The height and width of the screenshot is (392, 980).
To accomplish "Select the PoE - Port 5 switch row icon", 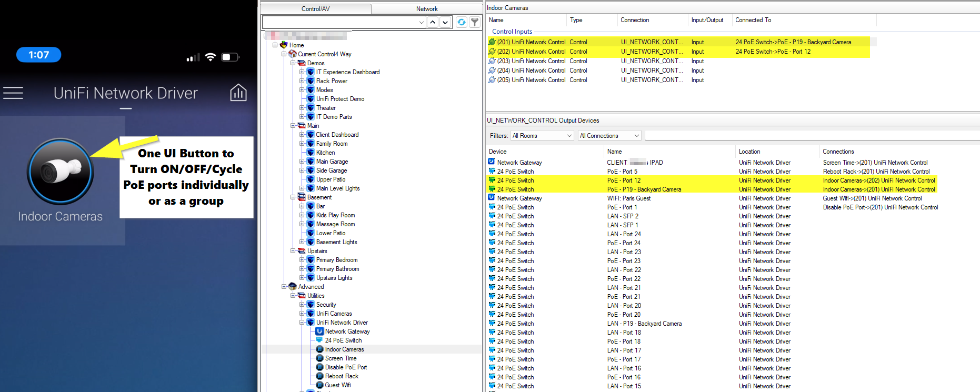I will click(492, 171).
